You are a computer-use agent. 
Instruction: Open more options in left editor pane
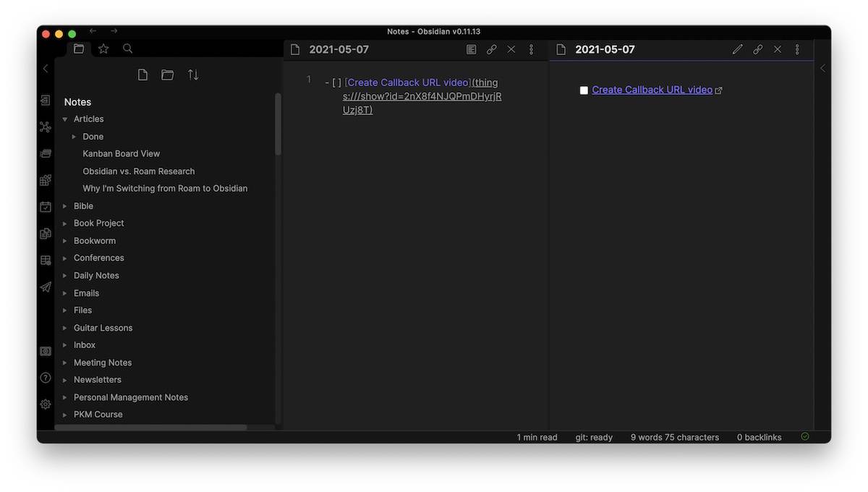(531, 50)
